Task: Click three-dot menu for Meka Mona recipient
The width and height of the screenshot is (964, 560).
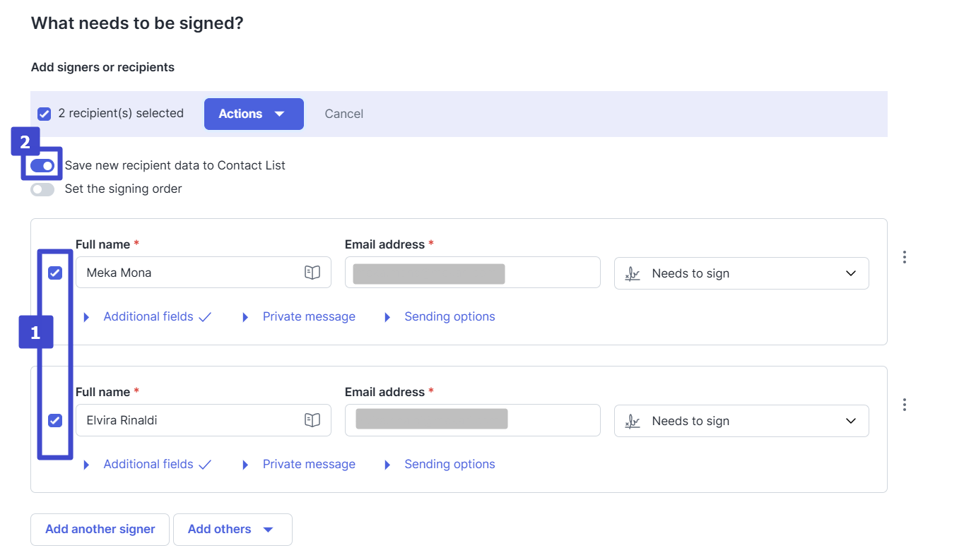Action: 905,257
